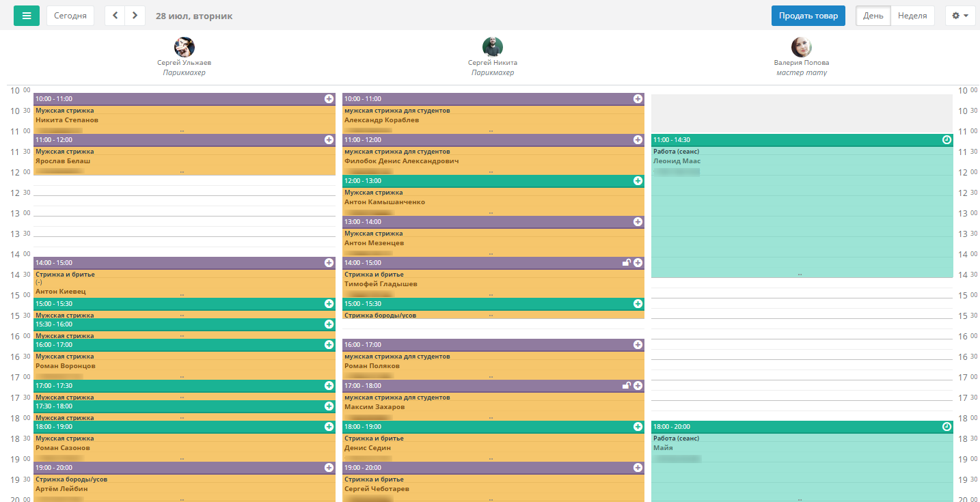
Task: Click lock icon on Тимофей Гладышев appointment
Action: click(x=626, y=263)
